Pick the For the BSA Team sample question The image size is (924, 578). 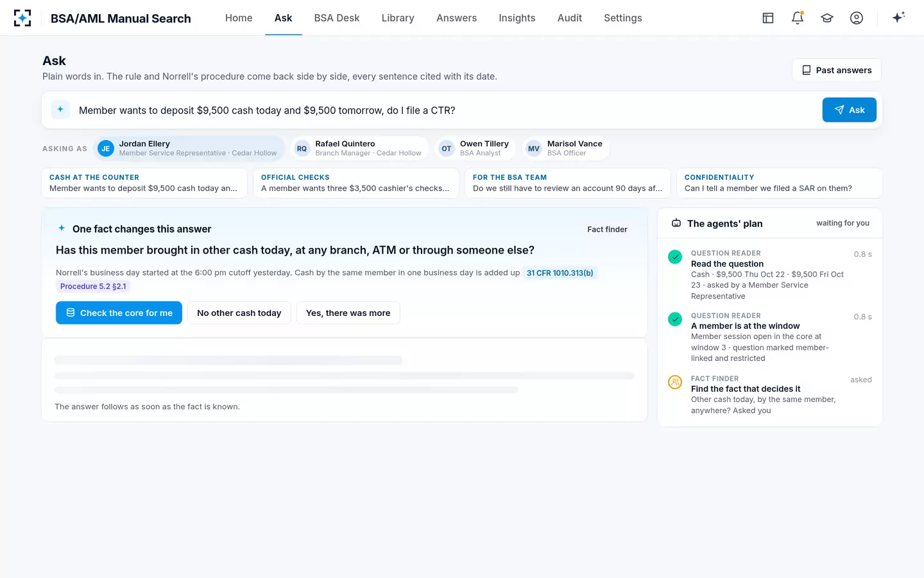[568, 183]
